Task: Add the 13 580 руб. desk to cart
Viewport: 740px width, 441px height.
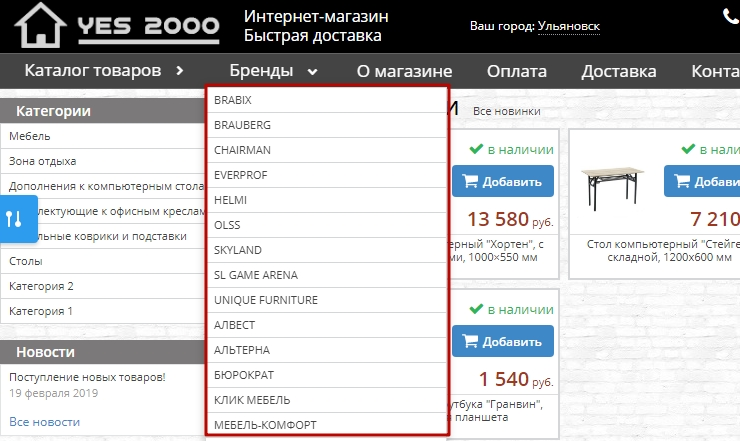Action: pyautogui.click(x=503, y=182)
